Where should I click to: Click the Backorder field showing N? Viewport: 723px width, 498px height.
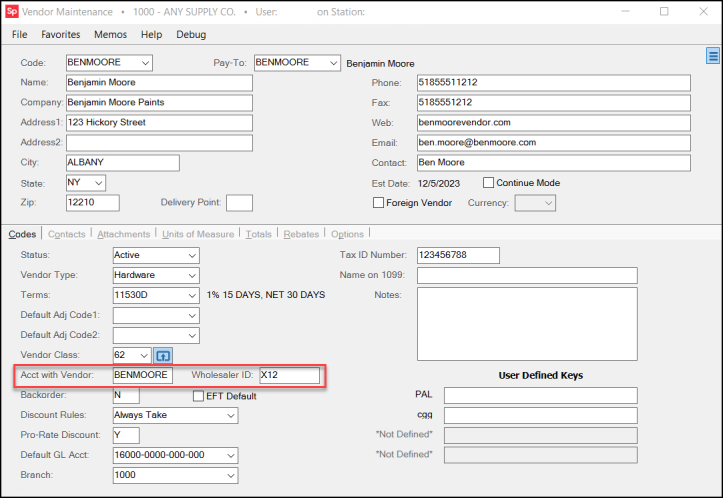(126, 396)
